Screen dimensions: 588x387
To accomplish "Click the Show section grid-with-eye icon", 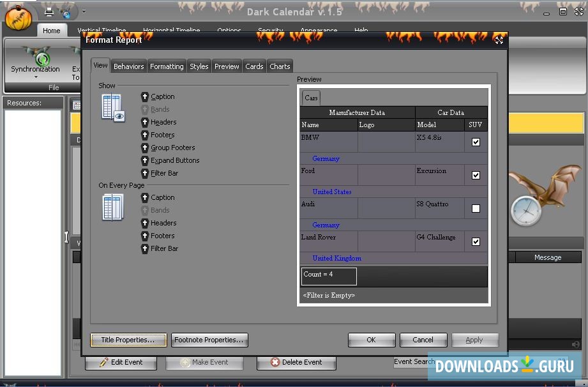I will point(113,108).
